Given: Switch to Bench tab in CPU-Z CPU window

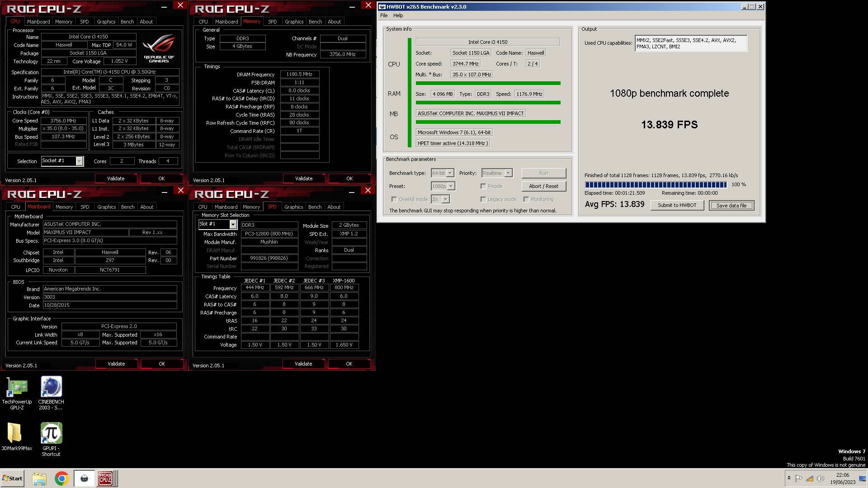Looking at the screenshot, I should click(127, 22).
